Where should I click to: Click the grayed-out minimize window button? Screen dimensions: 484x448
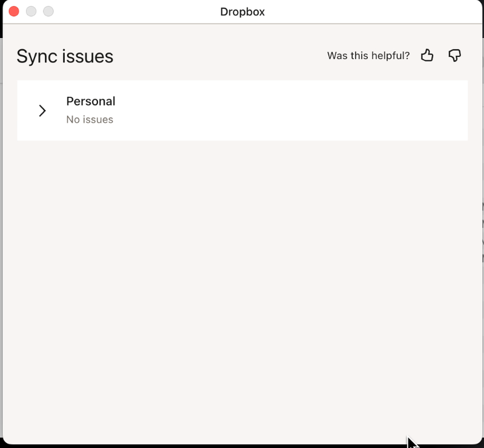pos(31,11)
